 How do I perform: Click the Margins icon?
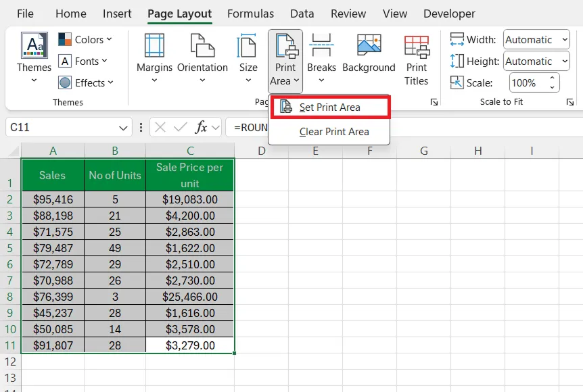[154, 46]
